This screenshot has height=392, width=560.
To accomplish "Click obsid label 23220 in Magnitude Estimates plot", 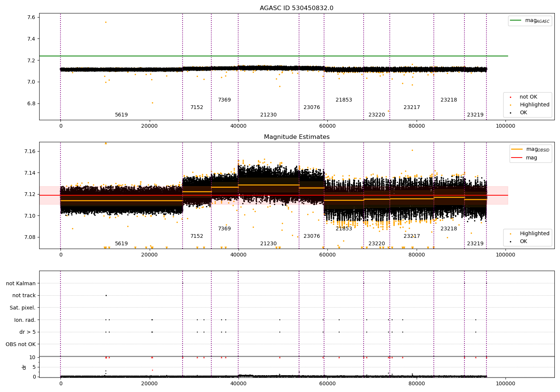I will coord(377,244).
